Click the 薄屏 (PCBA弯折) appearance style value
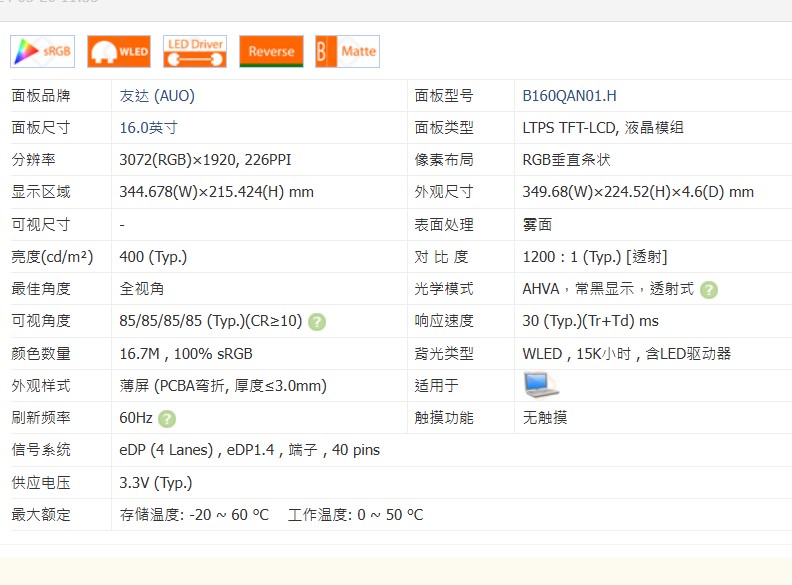Viewport: 792px width, 585px height. click(223, 386)
